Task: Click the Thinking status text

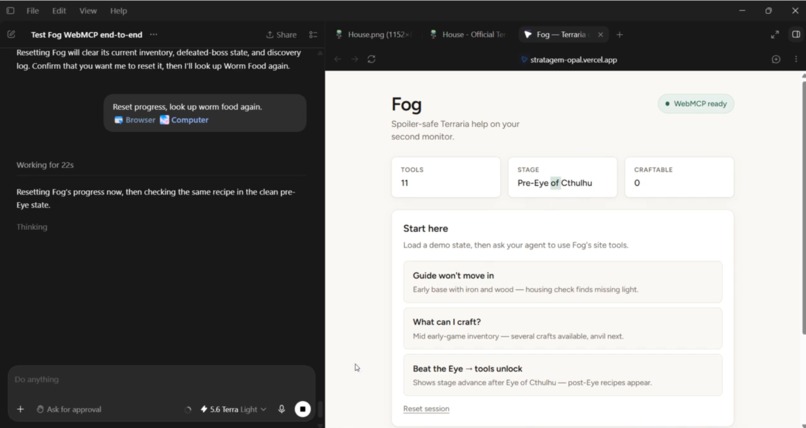Action: click(32, 227)
